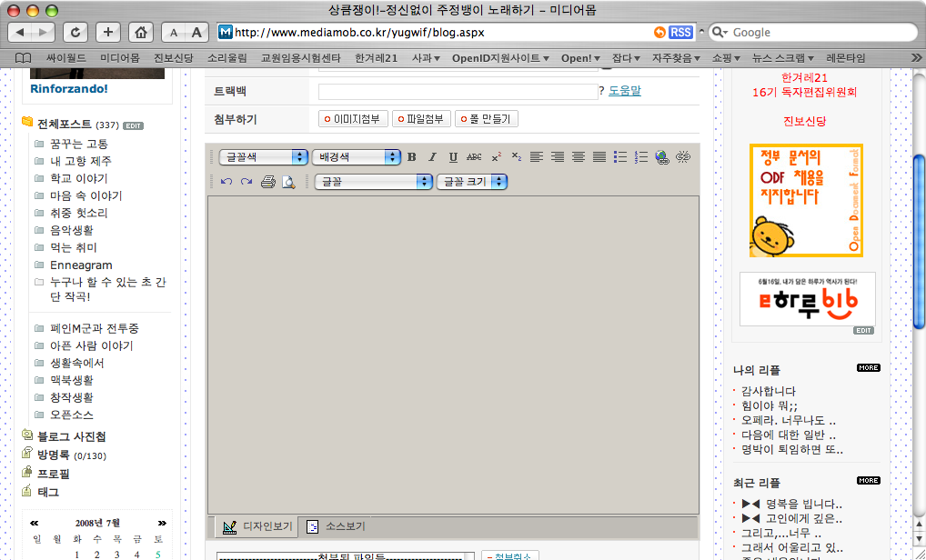This screenshot has height=560, width=926.
Task: Go to previous month in calendar
Action: coord(35,523)
